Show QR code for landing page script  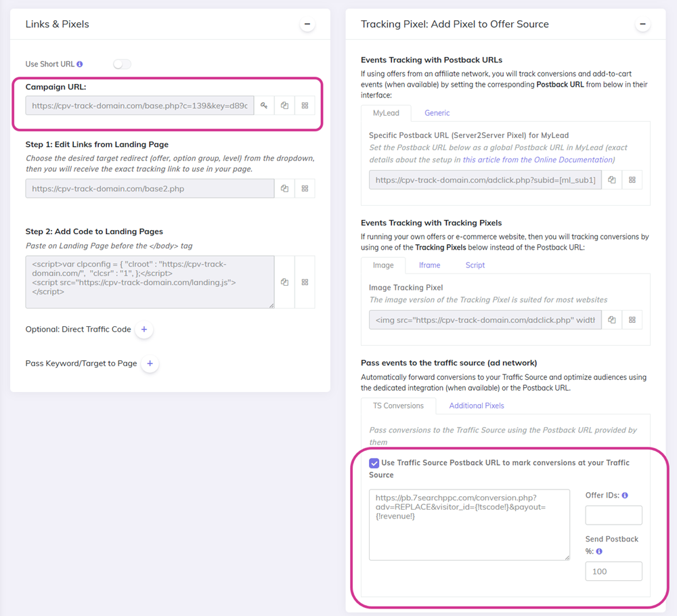click(x=305, y=282)
